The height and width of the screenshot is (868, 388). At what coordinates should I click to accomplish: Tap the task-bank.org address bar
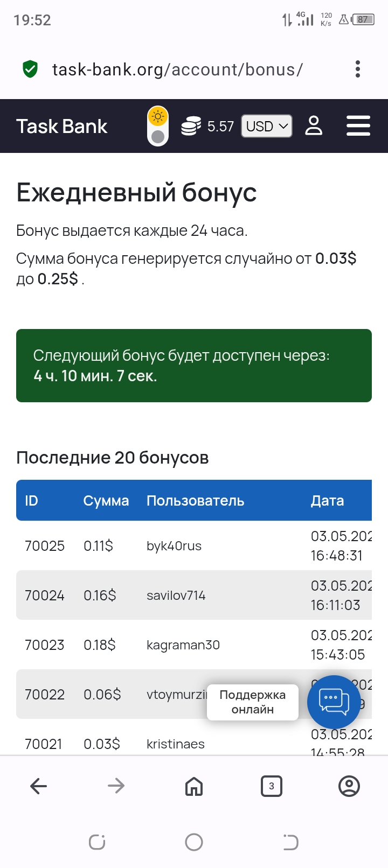[x=178, y=69]
